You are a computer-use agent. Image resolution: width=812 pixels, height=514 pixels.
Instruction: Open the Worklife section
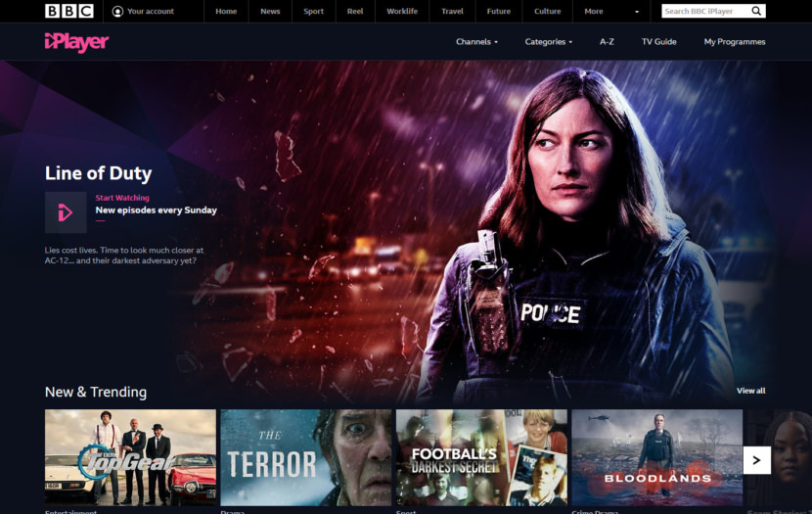click(x=402, y=11)
